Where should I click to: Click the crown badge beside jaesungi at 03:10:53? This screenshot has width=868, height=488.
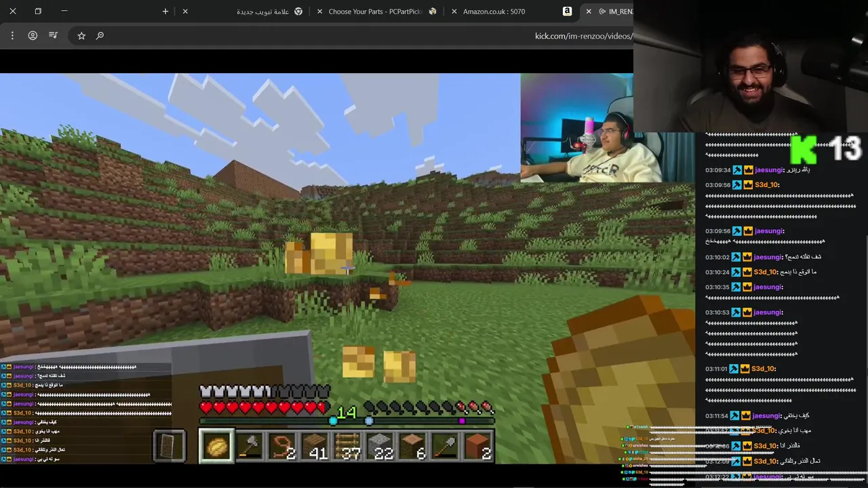[x=747, y=312]
